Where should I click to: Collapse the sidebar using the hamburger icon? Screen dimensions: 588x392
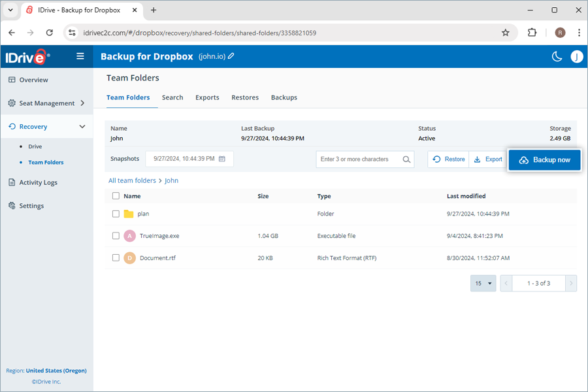(x=80, y=56)
